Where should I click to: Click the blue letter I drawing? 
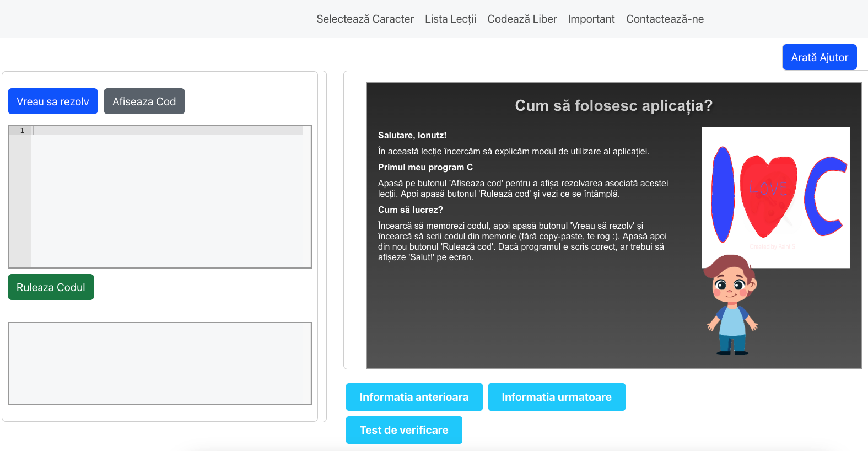click(x=723, y=194)
